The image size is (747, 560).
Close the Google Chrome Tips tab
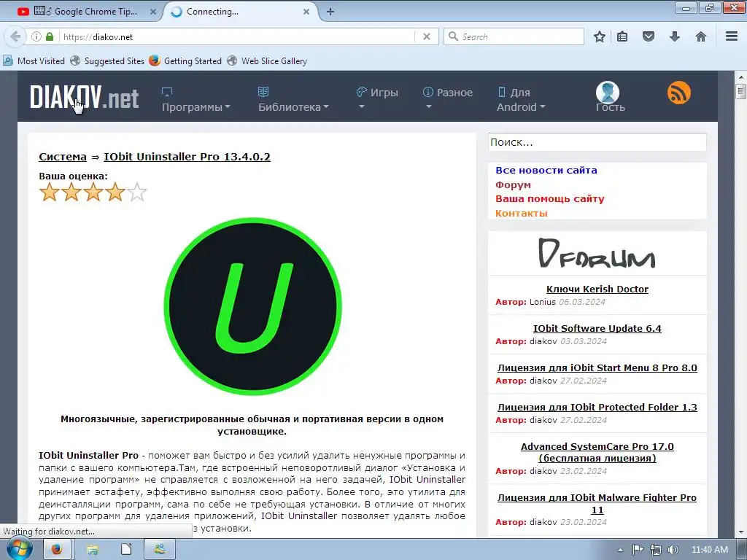(x=153, y=12)
